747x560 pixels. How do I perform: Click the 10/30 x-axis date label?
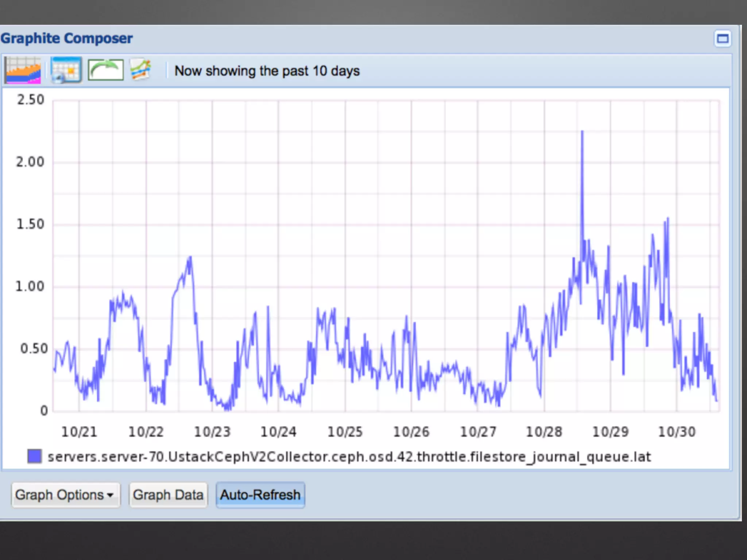pos(677,432)
